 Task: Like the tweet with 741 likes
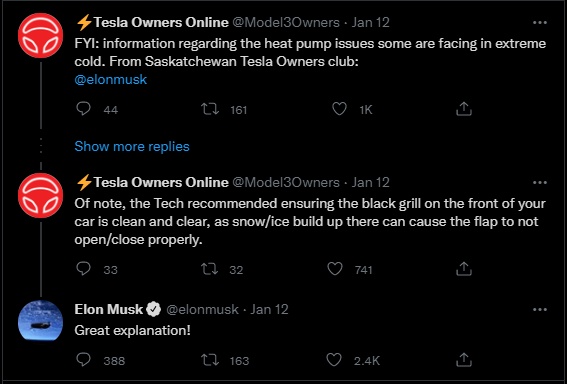coord(335,269)
